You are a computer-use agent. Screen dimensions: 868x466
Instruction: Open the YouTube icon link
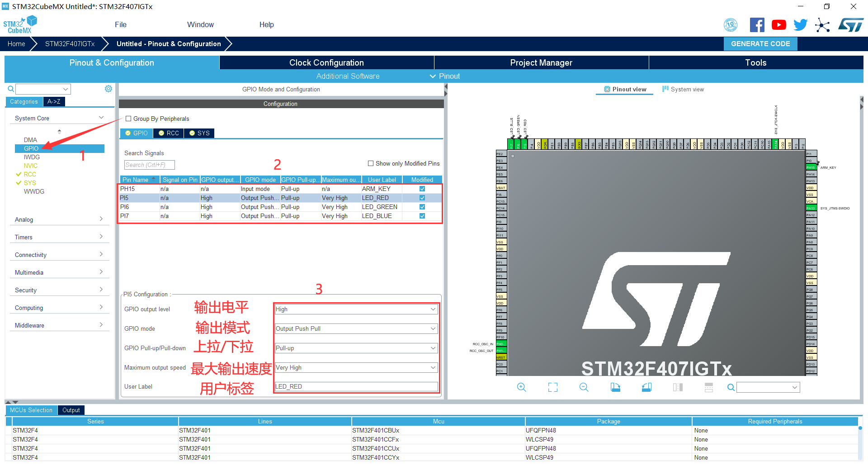778,25
